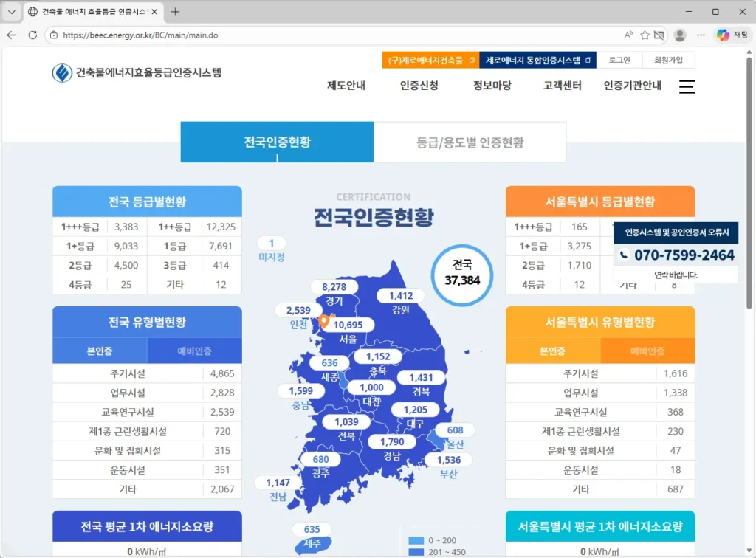This screenshot has height=558, width=756.
Task: Open the browser more options (...) menu
Action: click(x=701, y=35)
